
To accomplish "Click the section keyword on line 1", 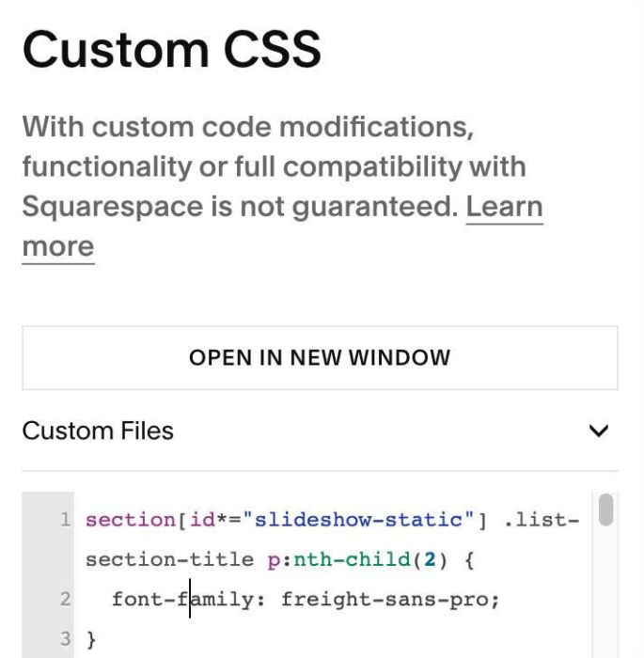I will pyautogui.click(x=131, y=520).
